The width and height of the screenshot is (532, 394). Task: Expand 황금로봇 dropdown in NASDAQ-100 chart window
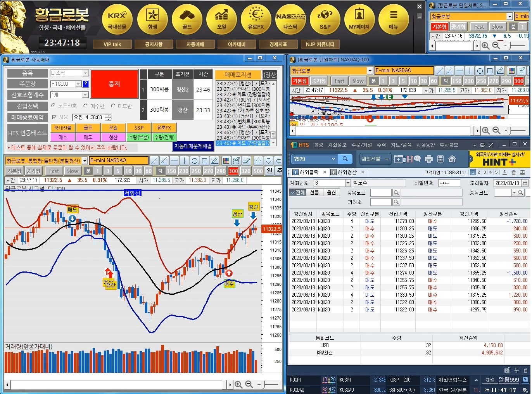click(370, 71)
